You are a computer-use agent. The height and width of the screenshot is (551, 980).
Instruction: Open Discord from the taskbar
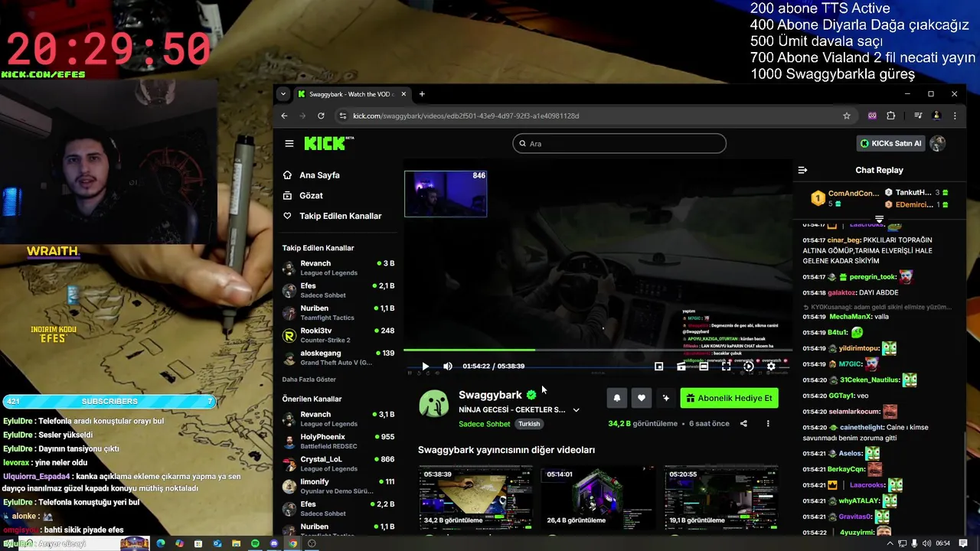(274, 543)
